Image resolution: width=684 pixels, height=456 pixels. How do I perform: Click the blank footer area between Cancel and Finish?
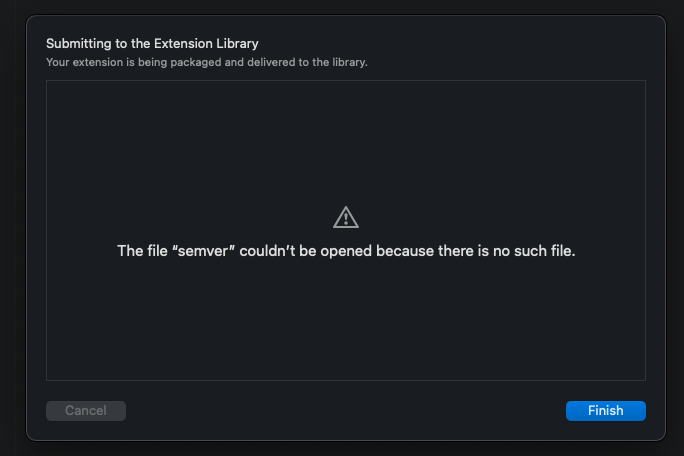[x=346, y=411]
